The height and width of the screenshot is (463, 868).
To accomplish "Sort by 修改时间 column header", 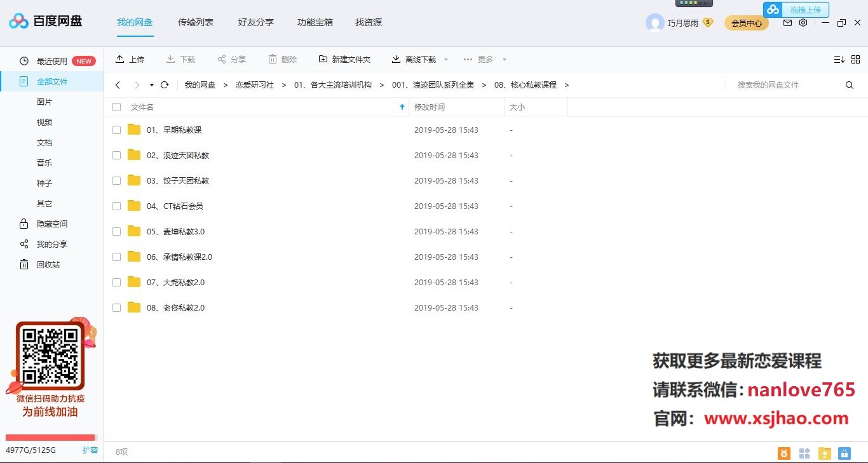I will click(430, 107).
